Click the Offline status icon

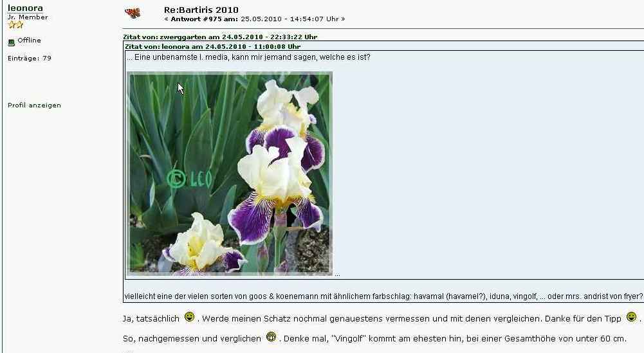point(11,42)
